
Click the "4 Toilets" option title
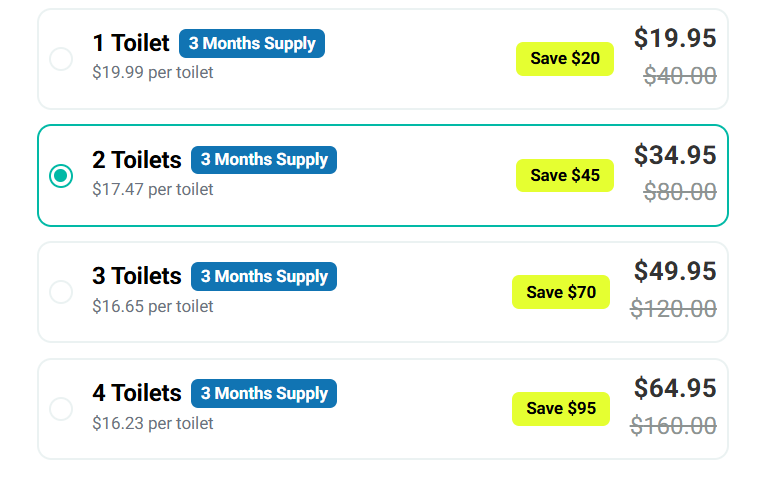(x=137, y=394)
